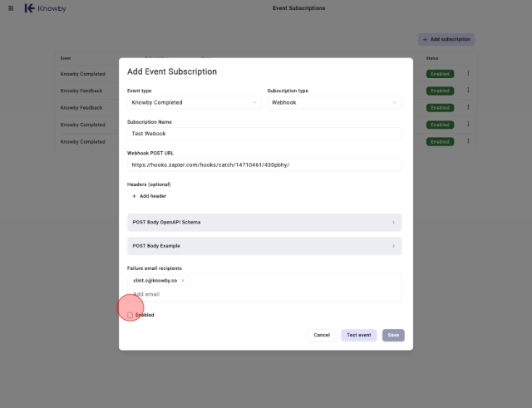Click the Knowby logo
Viewport: 532px width, 408px height.
pyautogui.click(x=46, y=8)
